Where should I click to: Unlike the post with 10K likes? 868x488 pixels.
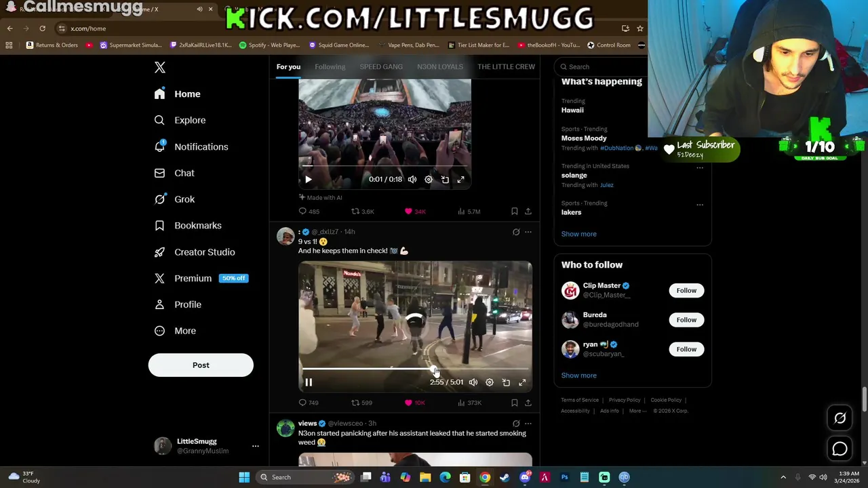pyautogui.click(x=415, y=403)
